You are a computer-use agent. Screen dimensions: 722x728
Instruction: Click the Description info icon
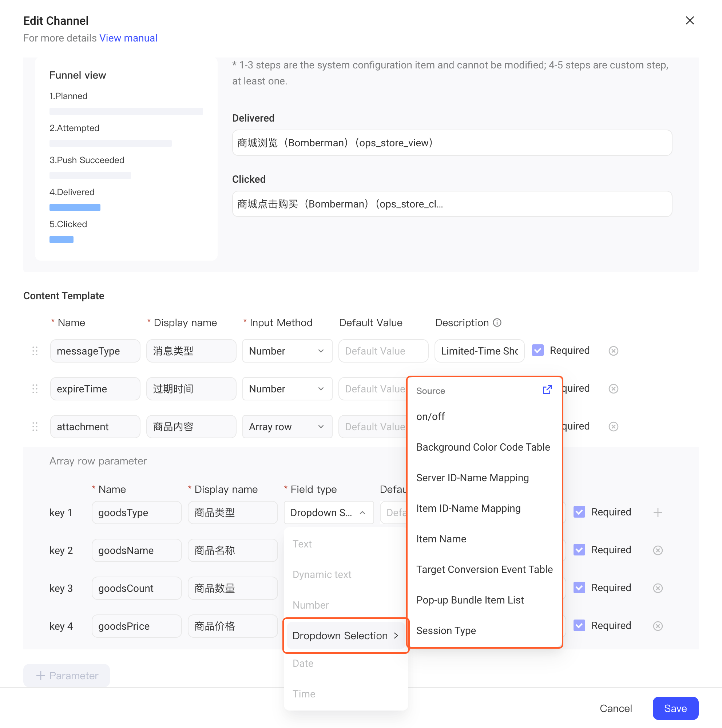click(x=497, y=323)
